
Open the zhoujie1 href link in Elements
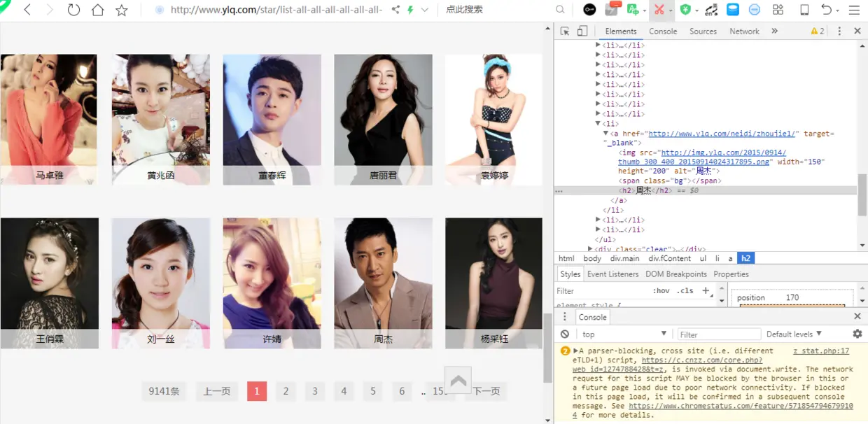721,133
